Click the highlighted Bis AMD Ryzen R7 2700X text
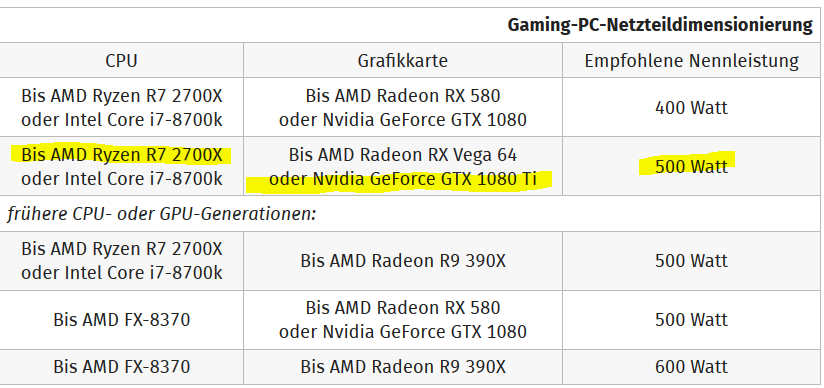This screenshot has height=388, width=824. (122, 155)
